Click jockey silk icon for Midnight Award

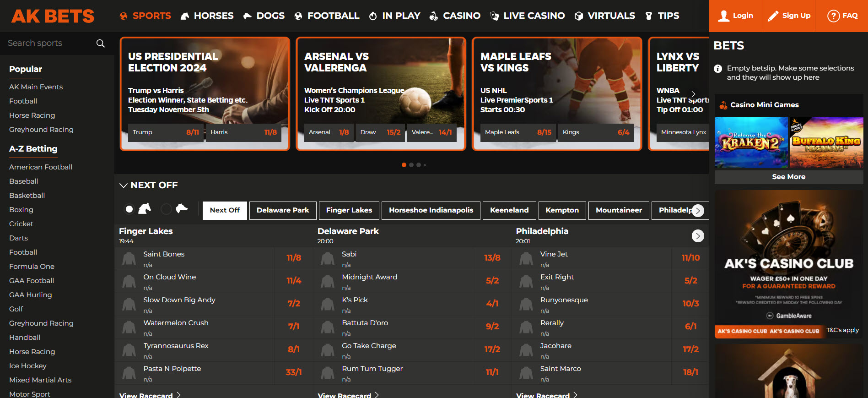328,282
